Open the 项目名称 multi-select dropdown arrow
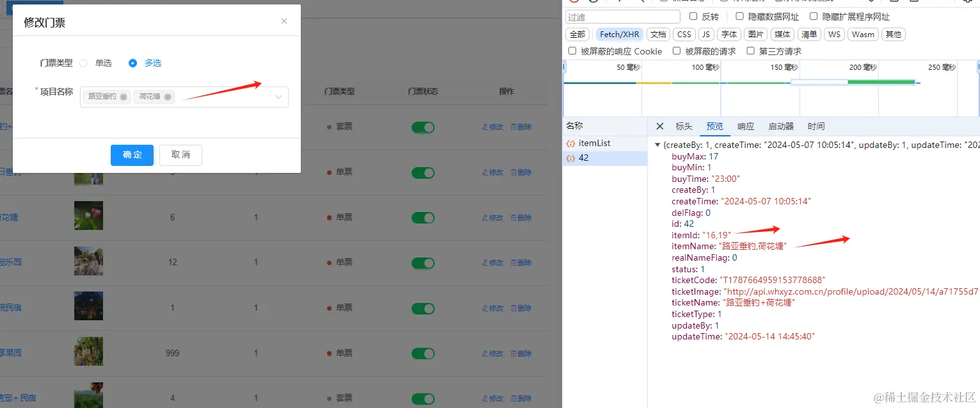Screen dimensions: 980x408 [278, 96]
